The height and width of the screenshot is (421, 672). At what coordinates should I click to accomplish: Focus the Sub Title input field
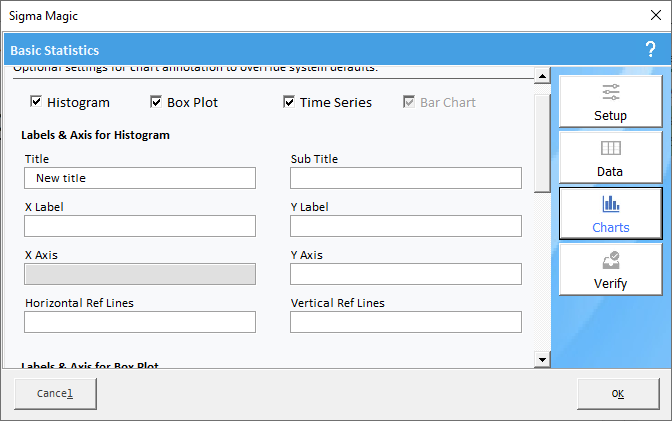(x=406, y=178)
